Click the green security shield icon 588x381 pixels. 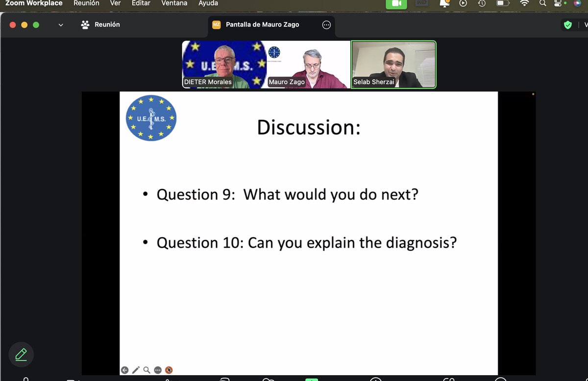pos(568,24)
